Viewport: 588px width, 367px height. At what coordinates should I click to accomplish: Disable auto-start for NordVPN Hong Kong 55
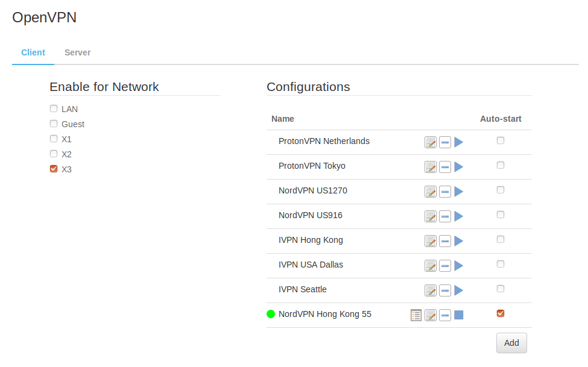(500, 313)
